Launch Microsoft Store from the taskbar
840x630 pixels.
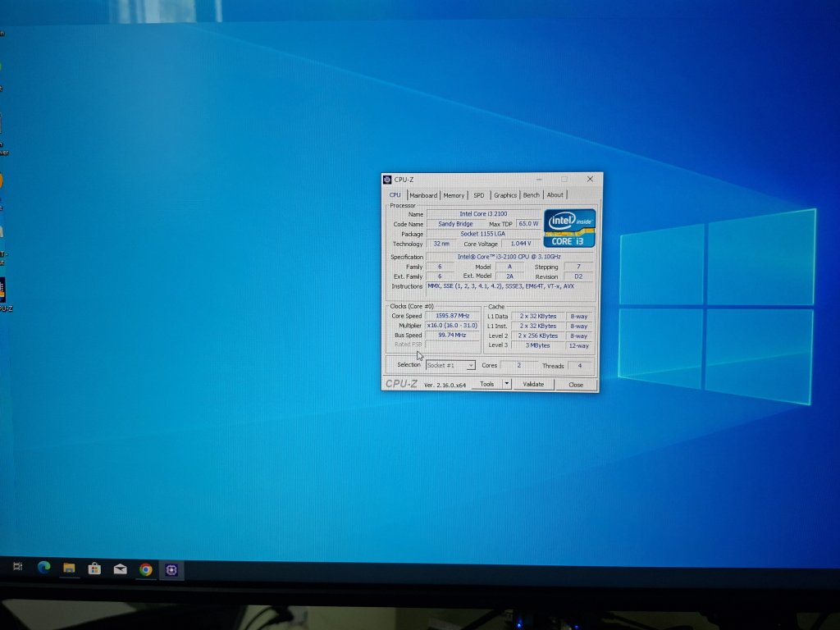(x=94, y=568)
